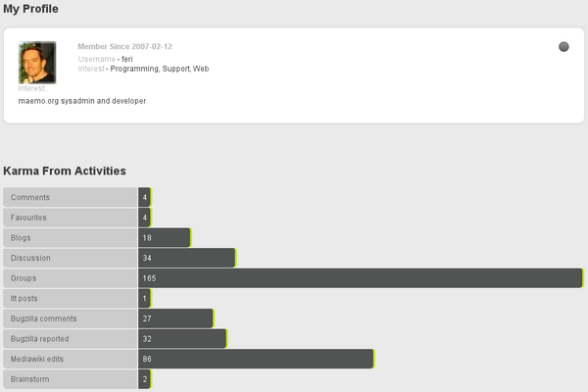This screenshot has height=392, width=588.
Task: Click the Groups bar showing 165
Action: [x=361, y=278]
